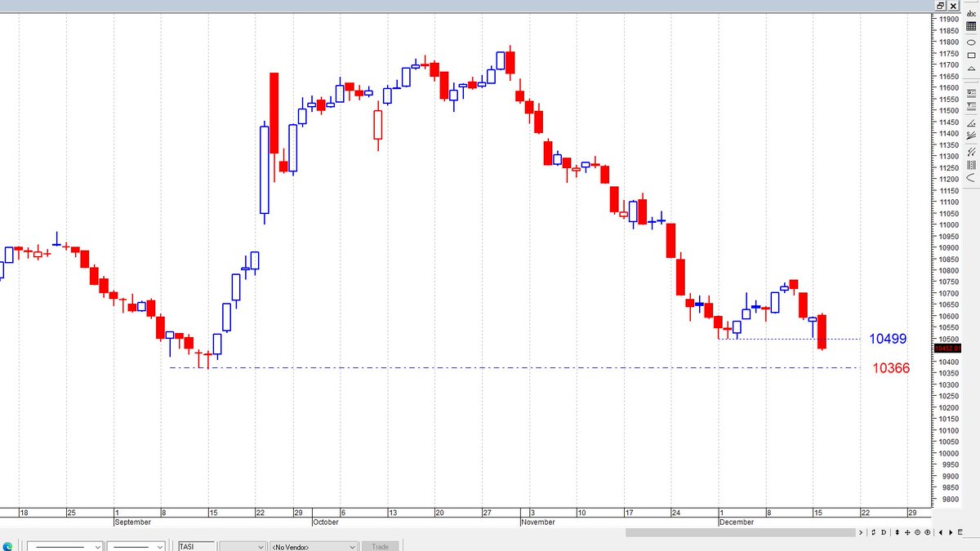
Task: Open the empty dropdown next to TASI
Action: [x=243, y=546]
